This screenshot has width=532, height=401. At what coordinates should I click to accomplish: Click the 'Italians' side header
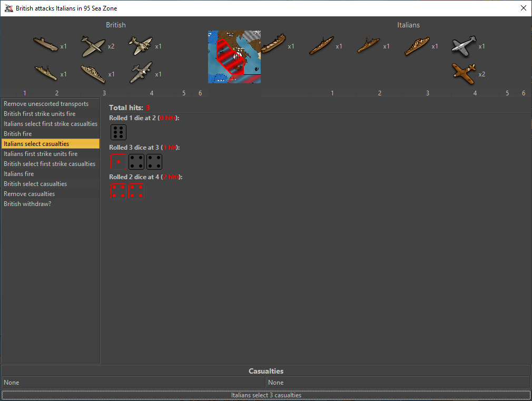coord(409,25)
